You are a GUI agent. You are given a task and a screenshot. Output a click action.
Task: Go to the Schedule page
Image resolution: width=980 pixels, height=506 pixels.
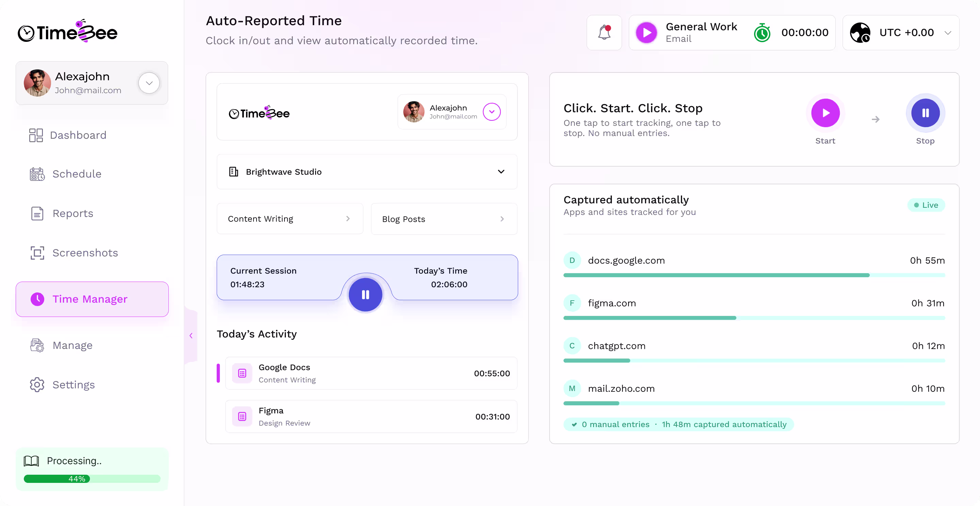pyautogui.click(x=65, y=174)
